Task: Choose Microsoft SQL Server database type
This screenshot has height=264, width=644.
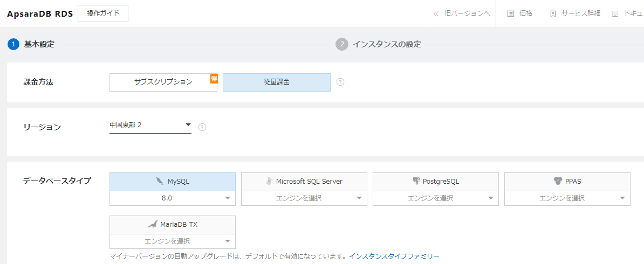Action: [x=304, y=182]
